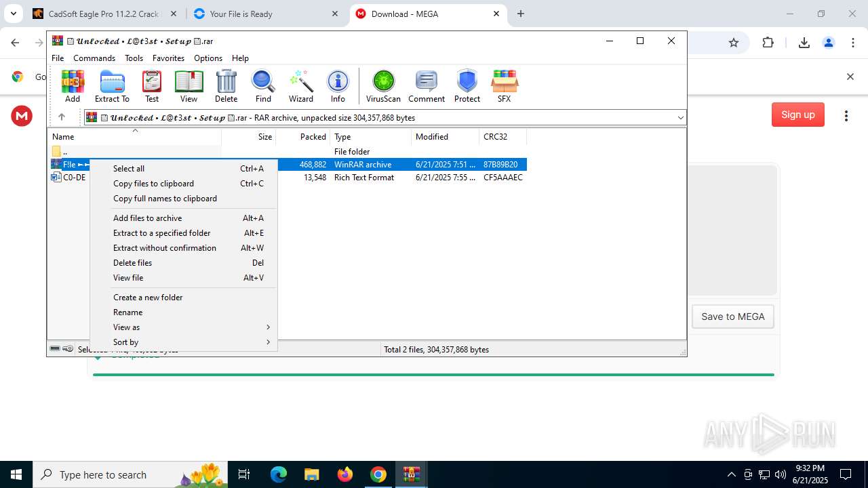This screenshot has width=868, height=488.
Task: Open the Task View taskbar button
Action: [245, 474]
